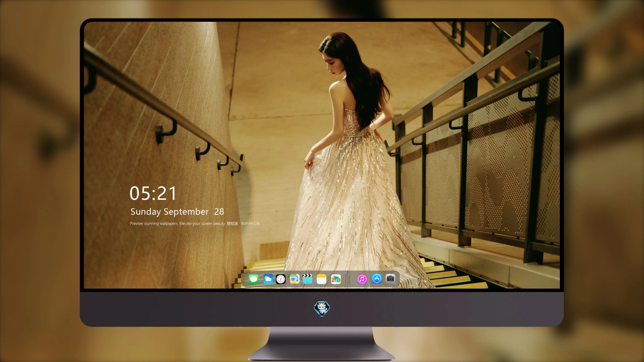
Task: Open the blue App Store icon
Action: [377, 279]
